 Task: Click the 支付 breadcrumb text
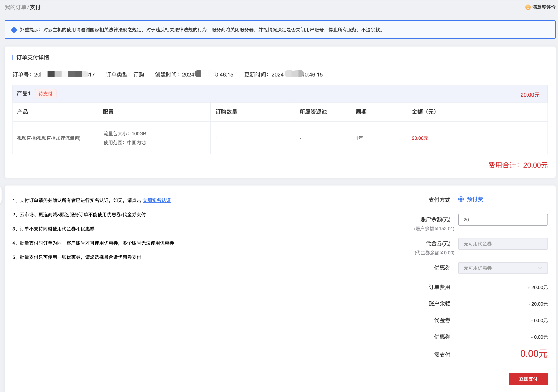tap(35, 7)
